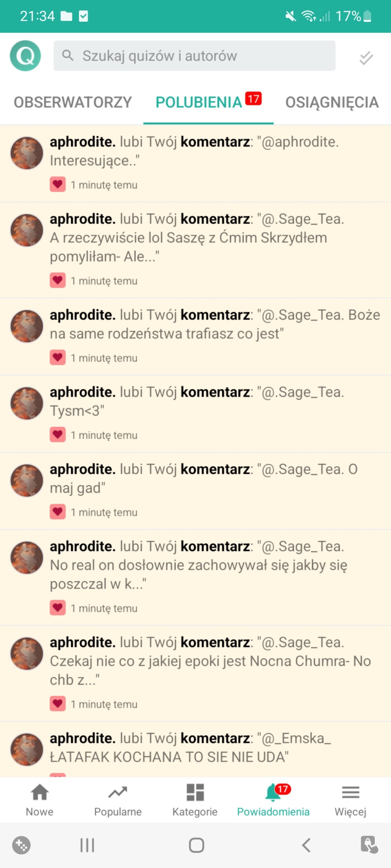Tap avatar beside "ŁATAFAK KOCHANA" notification
Screen dimensions: 391x868
(27, 749)
